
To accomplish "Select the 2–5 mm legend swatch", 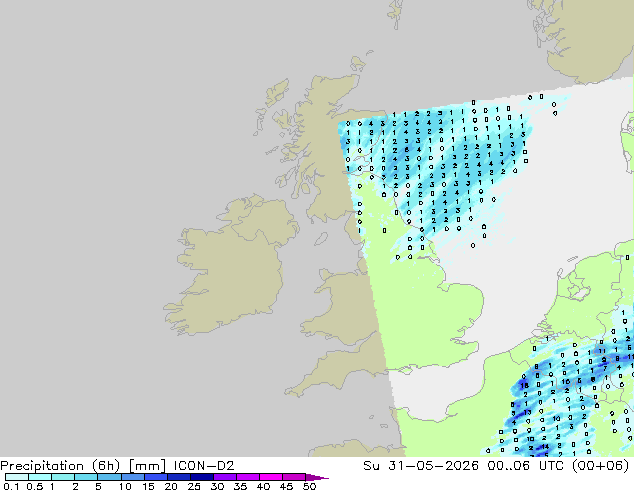I will pyautogui.click(x=86, y=477).
